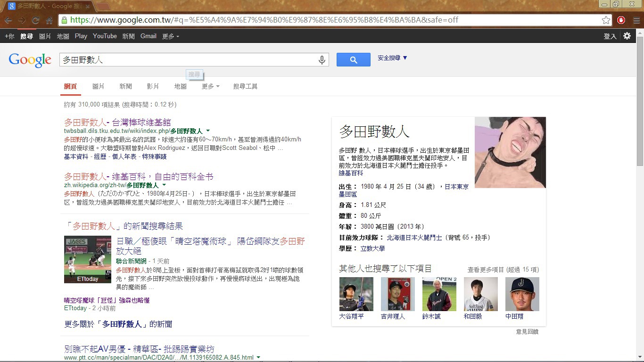Viewport: 644px width, 362px height.
Task: Open 更多關於「多田野數人」的新聞
Action: [118, 324]
